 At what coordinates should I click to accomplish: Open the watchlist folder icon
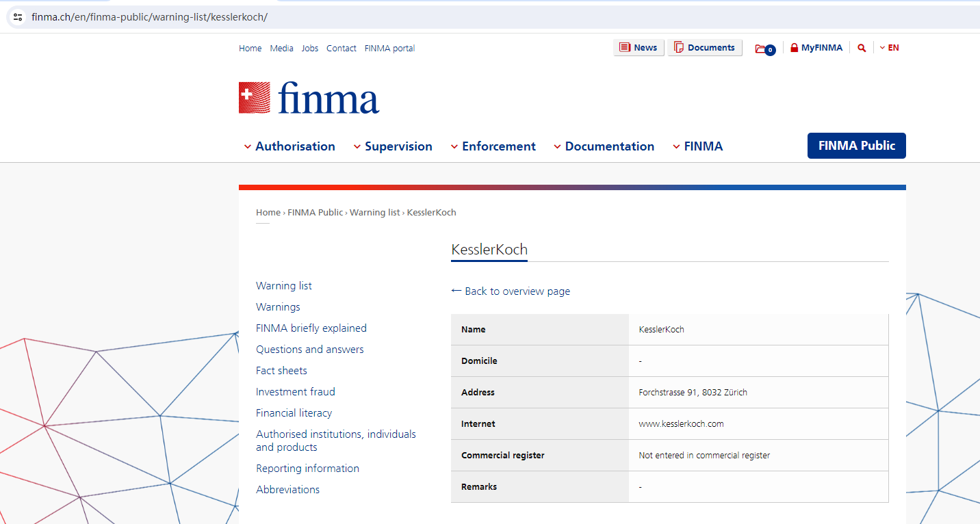[764, 49]
